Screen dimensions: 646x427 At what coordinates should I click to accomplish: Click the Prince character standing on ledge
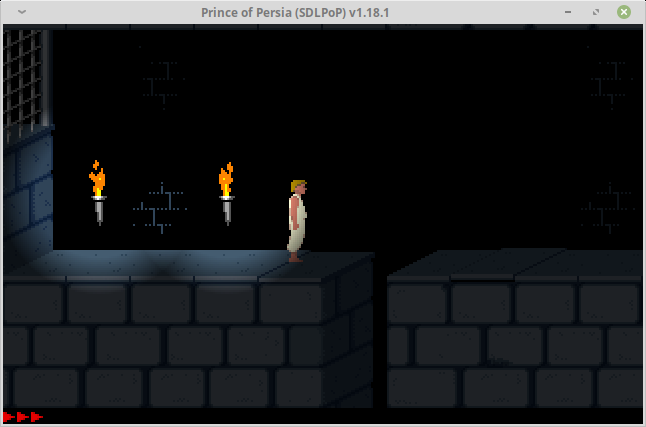click(297, 221)
